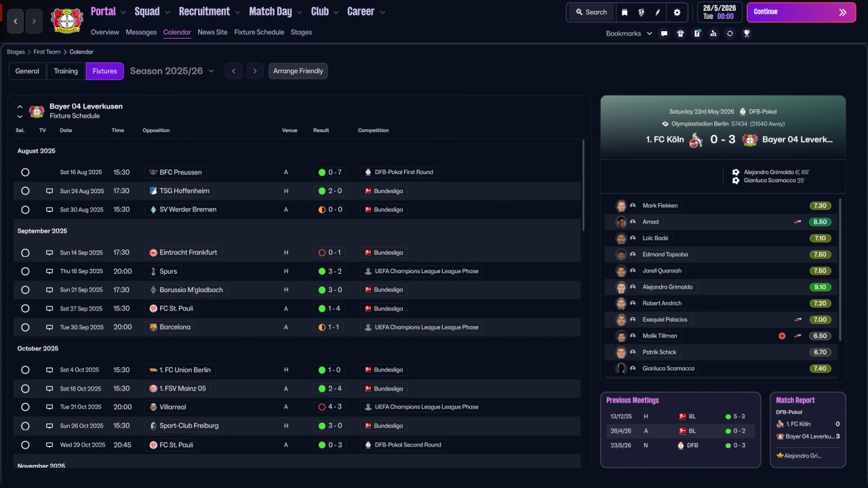Click the Continue button

click(x=802, y=12)
